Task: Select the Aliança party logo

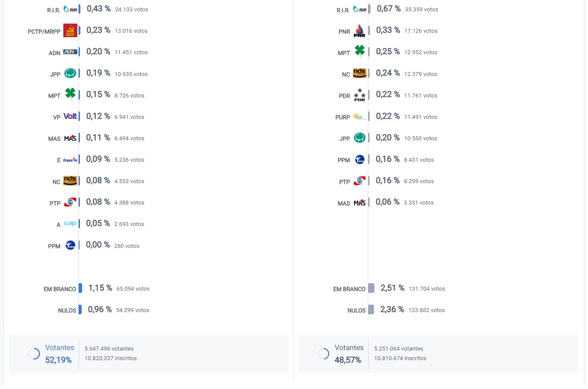Action: coord(70,224)
